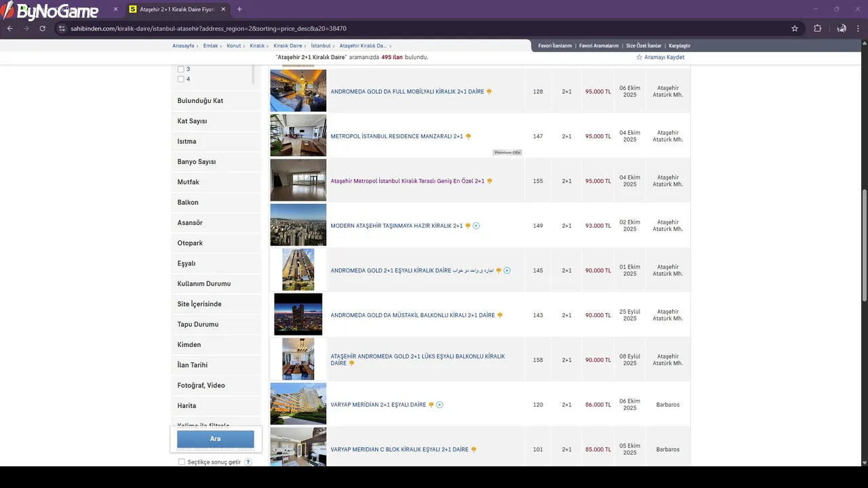The height and width of the screenshot is (488, 868).
Task: Open the Chrome three-dot menu
Action: click(x=859, y=28)
